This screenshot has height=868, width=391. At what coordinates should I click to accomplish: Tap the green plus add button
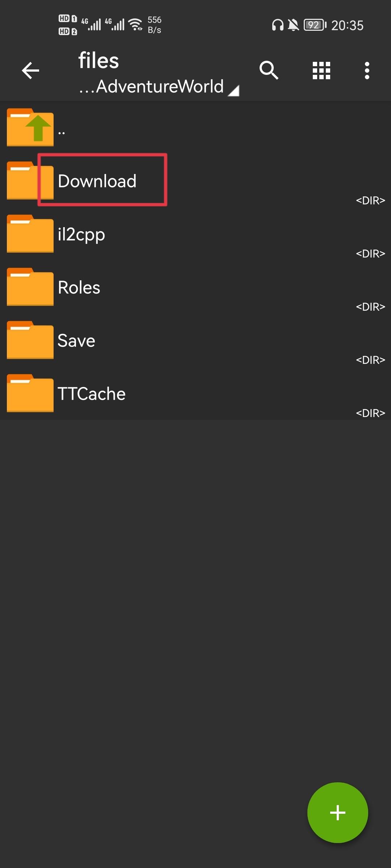337,812
